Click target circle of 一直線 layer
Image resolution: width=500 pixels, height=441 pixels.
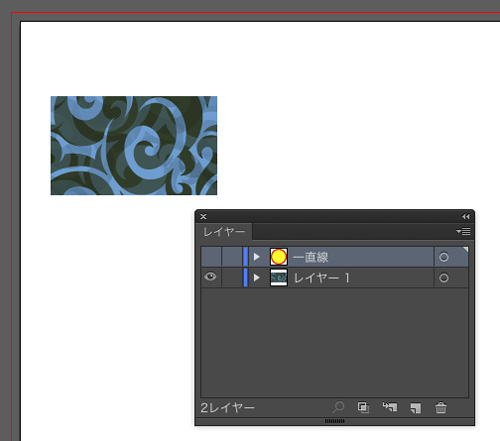[x=443, y=257]
